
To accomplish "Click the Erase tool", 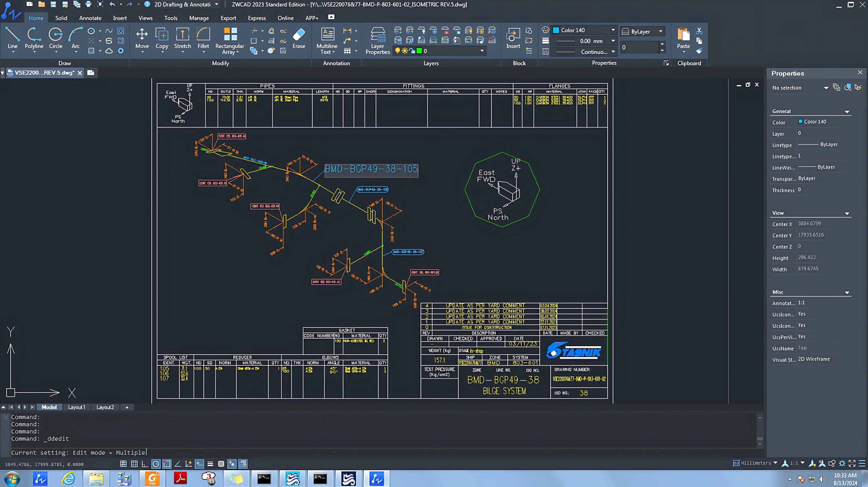I will pyautogui.click(x=299, y=39).
